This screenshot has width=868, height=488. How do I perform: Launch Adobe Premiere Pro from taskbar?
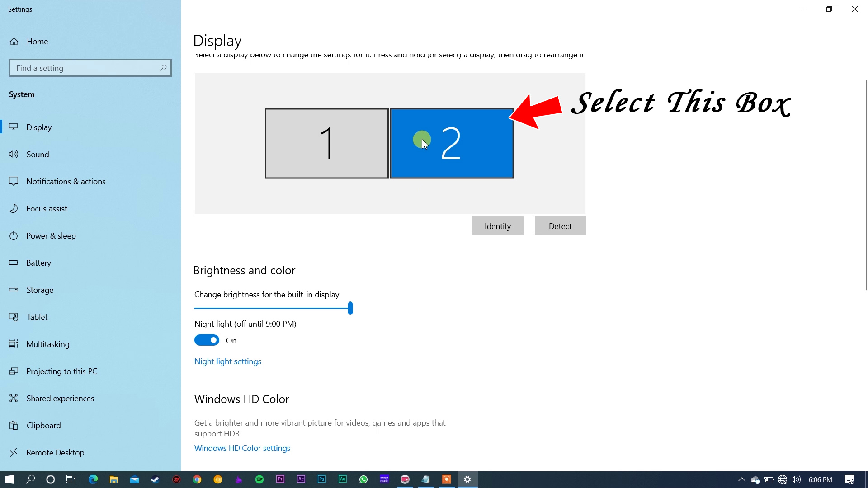(280, 479)
